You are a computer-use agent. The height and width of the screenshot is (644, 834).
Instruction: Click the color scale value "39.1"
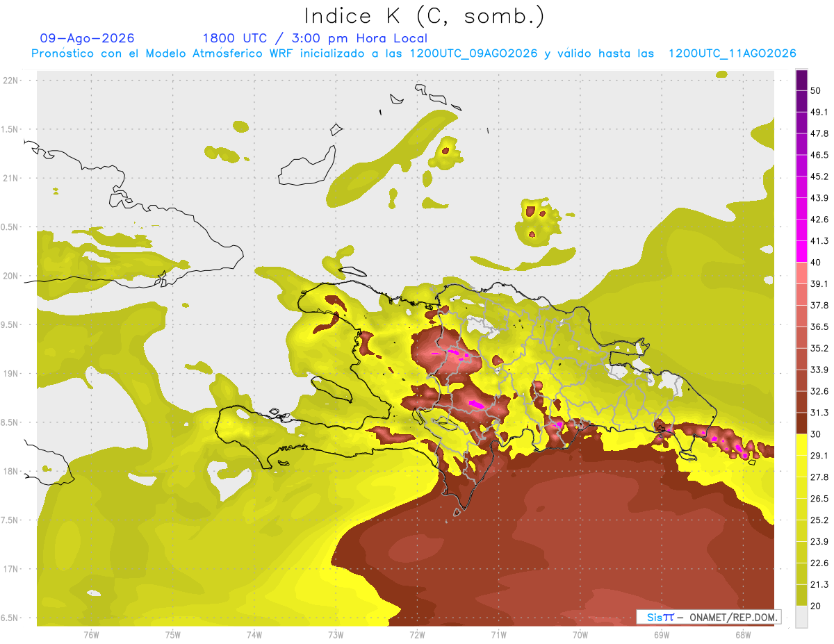pyautogui.click(x=819, y=283)
